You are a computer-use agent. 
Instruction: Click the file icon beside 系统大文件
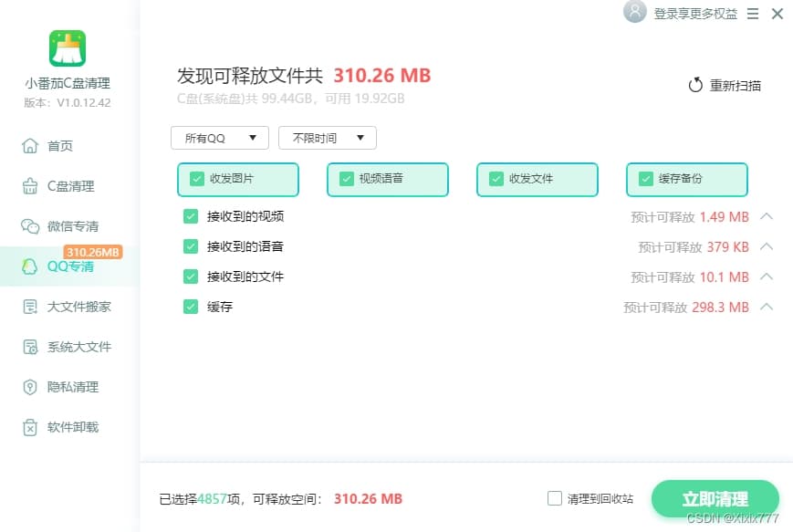[30, 347]
